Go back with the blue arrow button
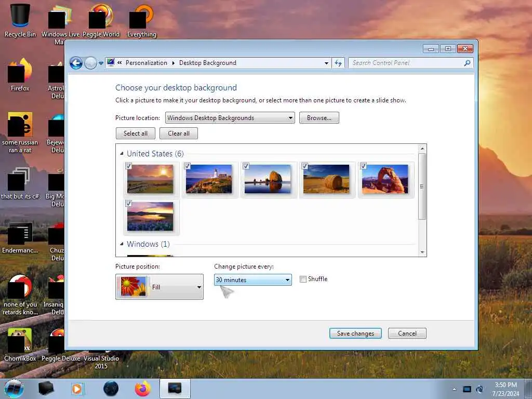The height and width of the screenshot is (399, 532). (x=76, y=63)
